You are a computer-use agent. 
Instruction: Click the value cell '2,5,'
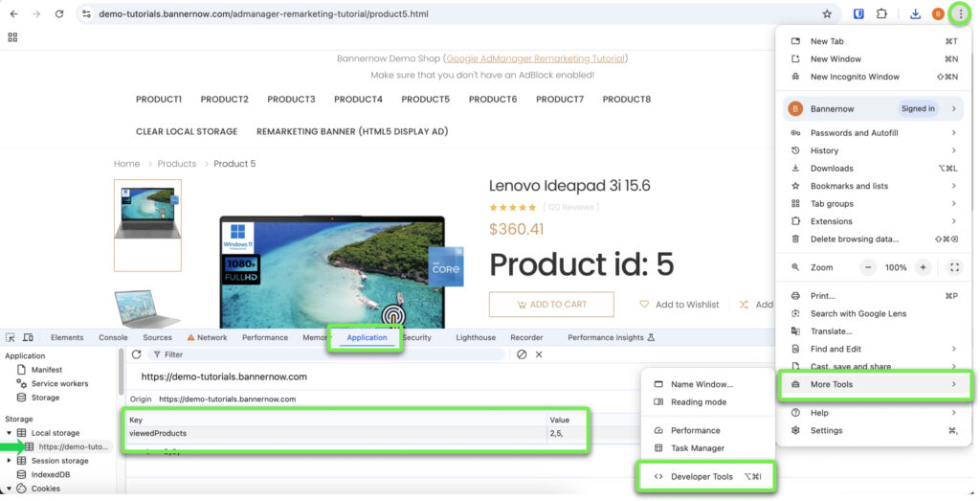[565, 433]
